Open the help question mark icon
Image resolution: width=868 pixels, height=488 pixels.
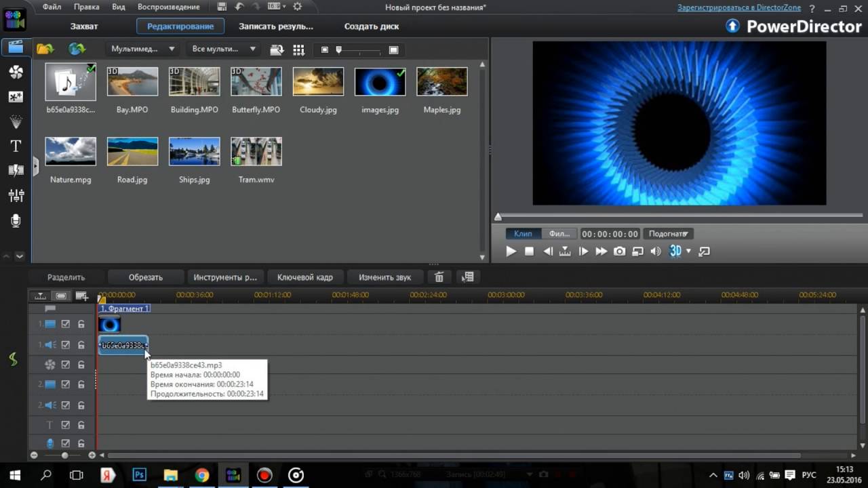tap(812, 8)
